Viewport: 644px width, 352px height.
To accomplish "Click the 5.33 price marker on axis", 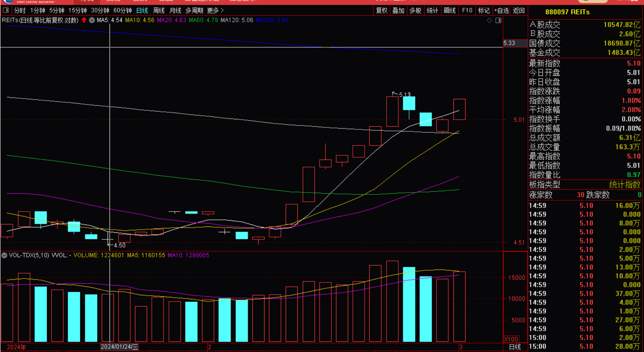I will point(509,43).
